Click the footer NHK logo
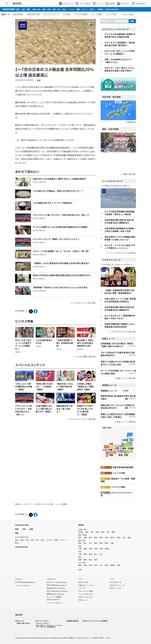This screenshot has height=644, width=151. point(19,615)
